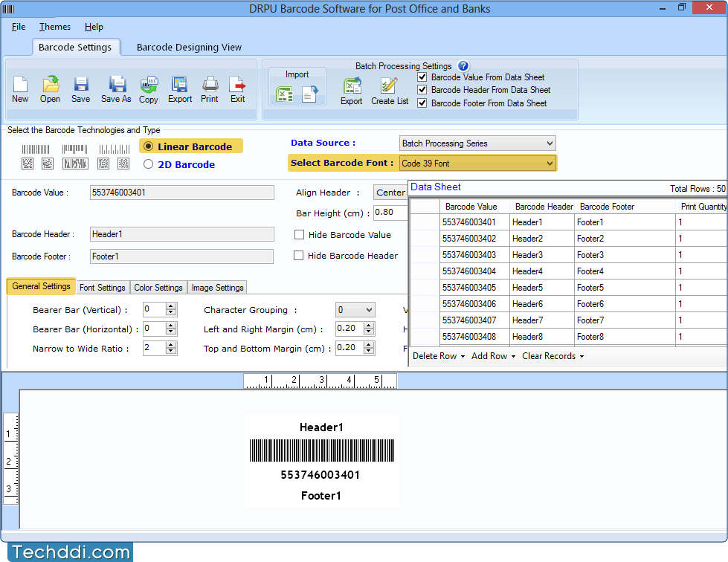Adjust Left and Right Margin spinner

369,329
